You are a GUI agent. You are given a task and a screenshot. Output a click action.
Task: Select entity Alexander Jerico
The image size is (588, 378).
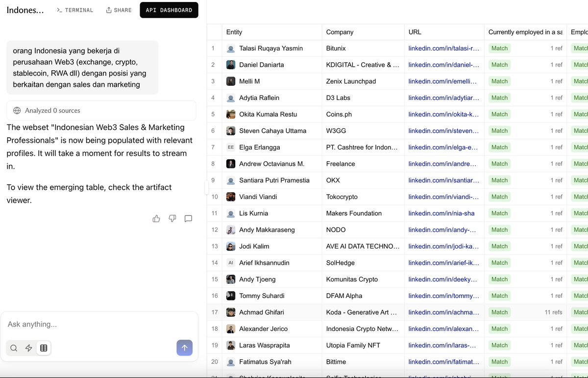[x=263, y=329]
